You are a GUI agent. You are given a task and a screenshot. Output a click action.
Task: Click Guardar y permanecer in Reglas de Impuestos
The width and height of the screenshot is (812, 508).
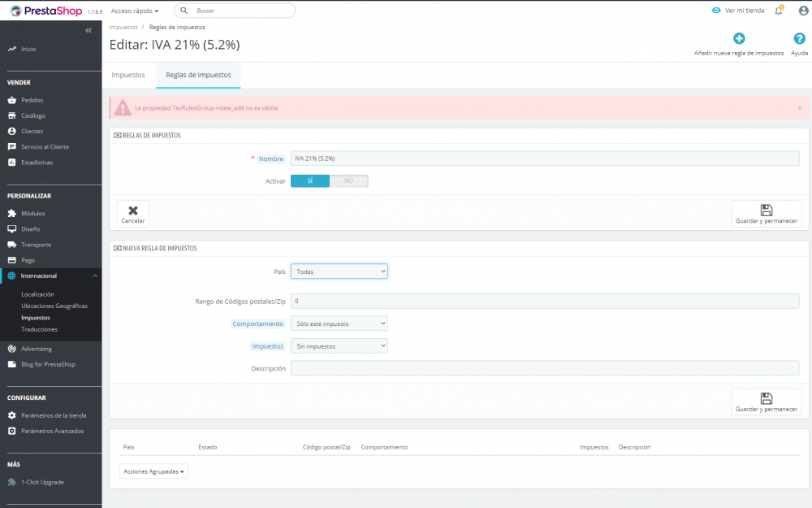click(767, 214)
